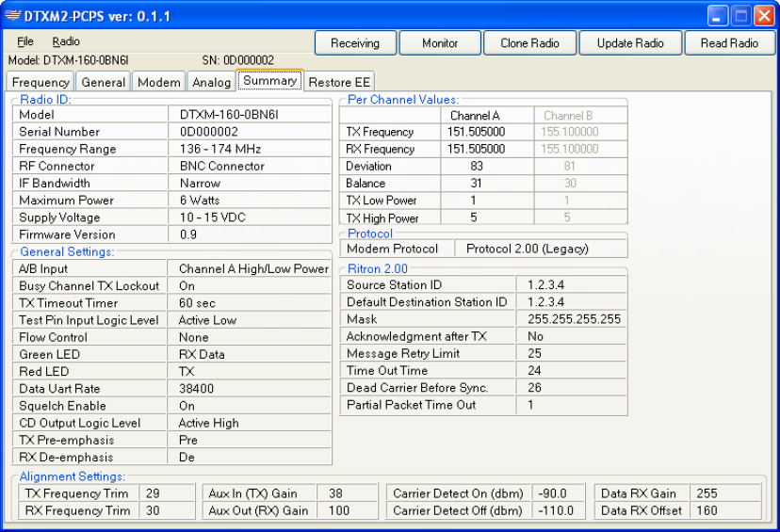Click the Squelch Enable label

click(x=63, y=406)
